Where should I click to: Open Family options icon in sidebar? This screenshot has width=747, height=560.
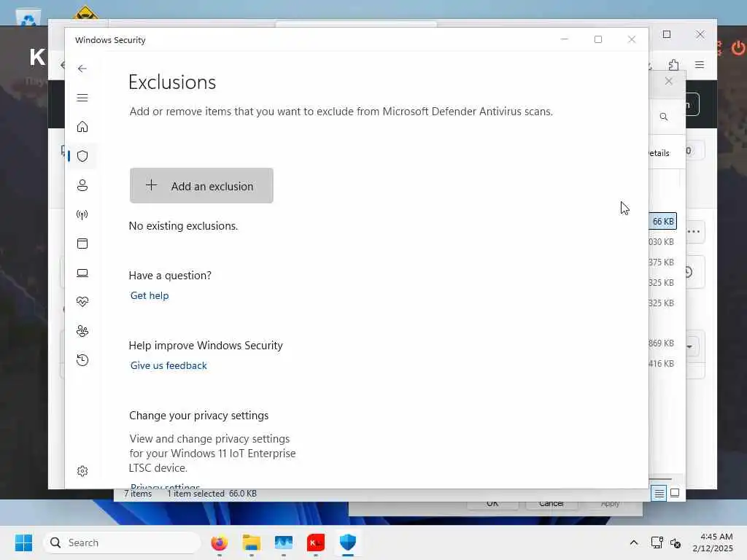(x=82, y=331)
